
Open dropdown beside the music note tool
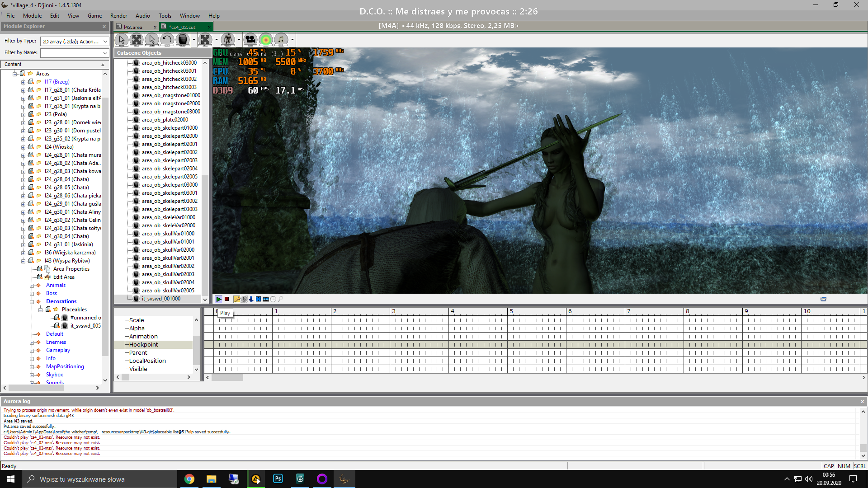coord(292,40)
